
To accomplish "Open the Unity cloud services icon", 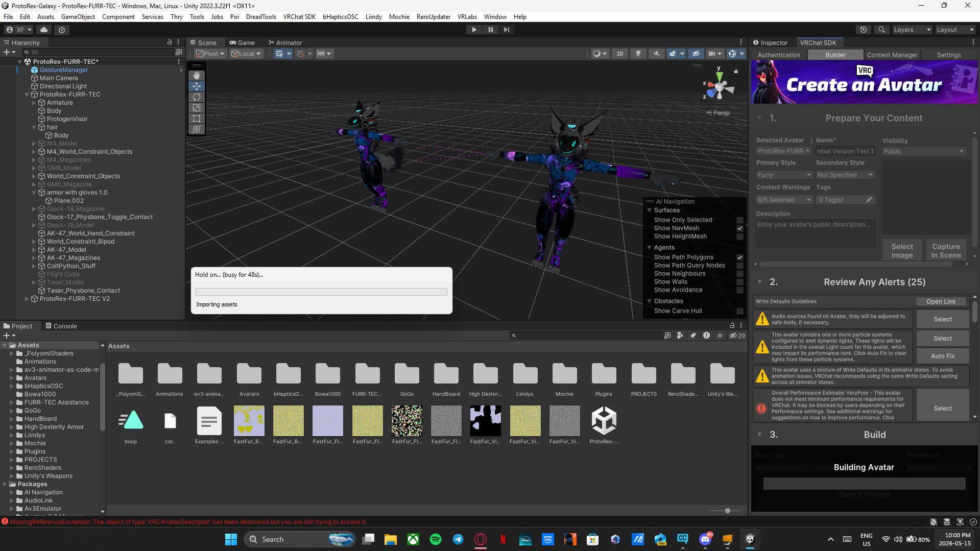I will (x=44, y=30).
